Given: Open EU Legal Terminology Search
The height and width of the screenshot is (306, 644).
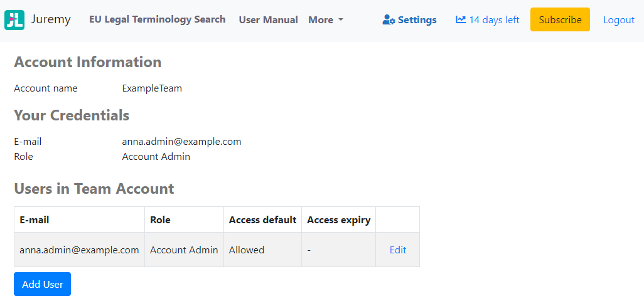Looking at the screenshot, I should pos(157,19).
